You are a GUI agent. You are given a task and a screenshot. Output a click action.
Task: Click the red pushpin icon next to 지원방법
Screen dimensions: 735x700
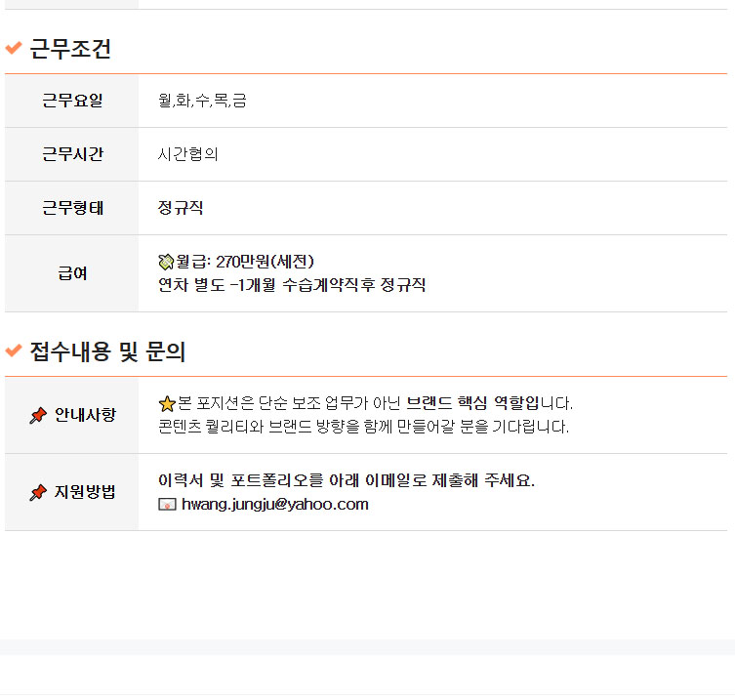[38, 493]
